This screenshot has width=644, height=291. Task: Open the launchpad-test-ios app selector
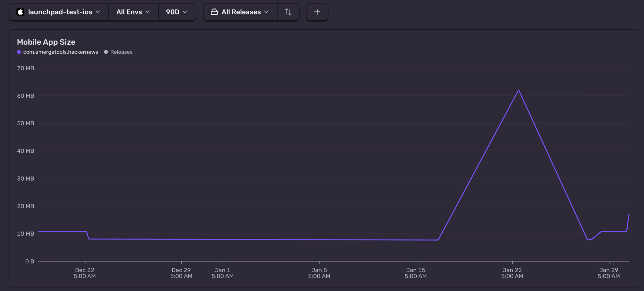point(58,12)
